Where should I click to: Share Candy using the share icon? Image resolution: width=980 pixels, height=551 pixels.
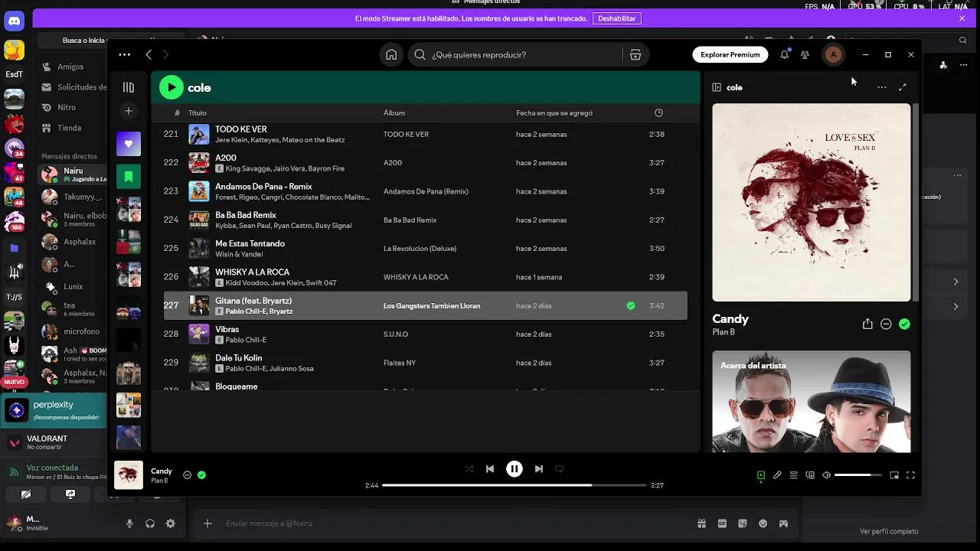pyautogui.click(x=867, y=324)
